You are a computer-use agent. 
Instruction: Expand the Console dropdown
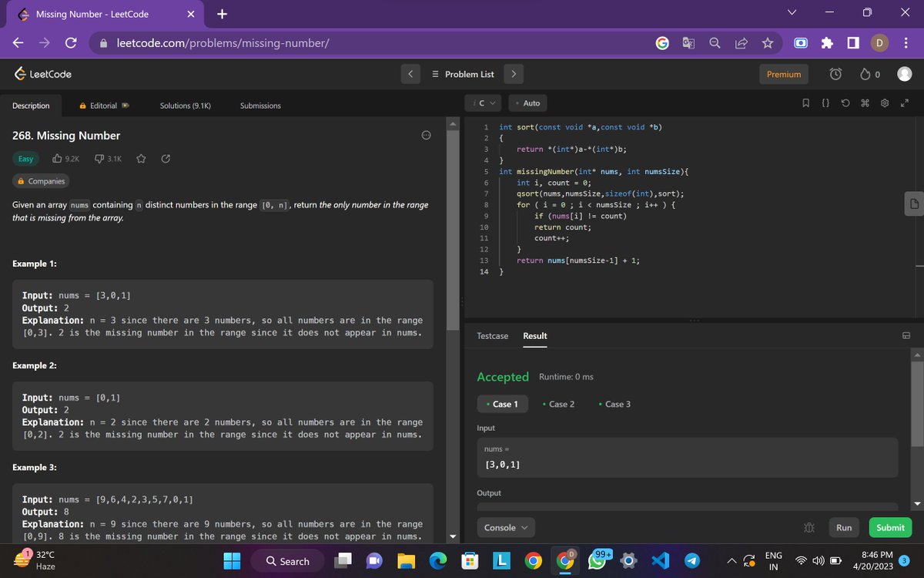click(x=506, y=528)
